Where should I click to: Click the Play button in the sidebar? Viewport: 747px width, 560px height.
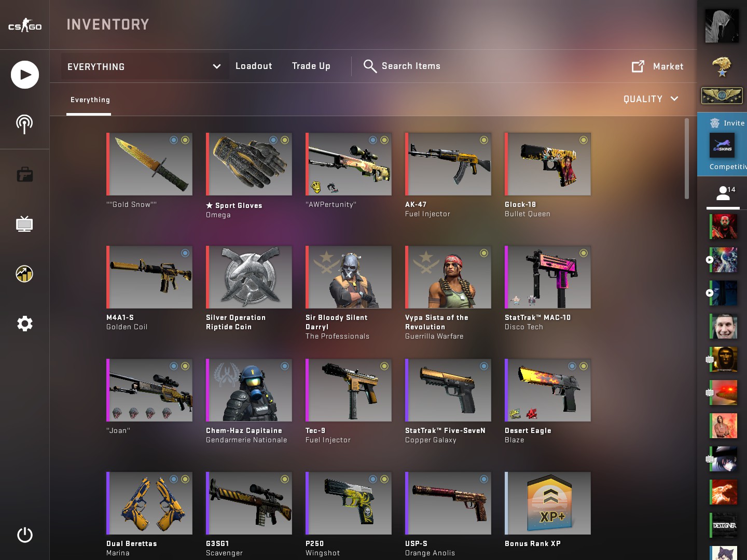point(25,75)
